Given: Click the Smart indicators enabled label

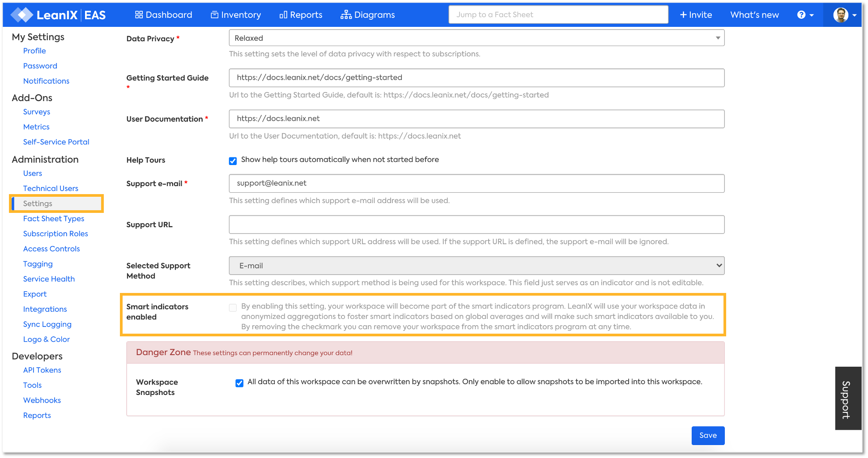Looking at the screenshot, I should [x=157, y=312].
